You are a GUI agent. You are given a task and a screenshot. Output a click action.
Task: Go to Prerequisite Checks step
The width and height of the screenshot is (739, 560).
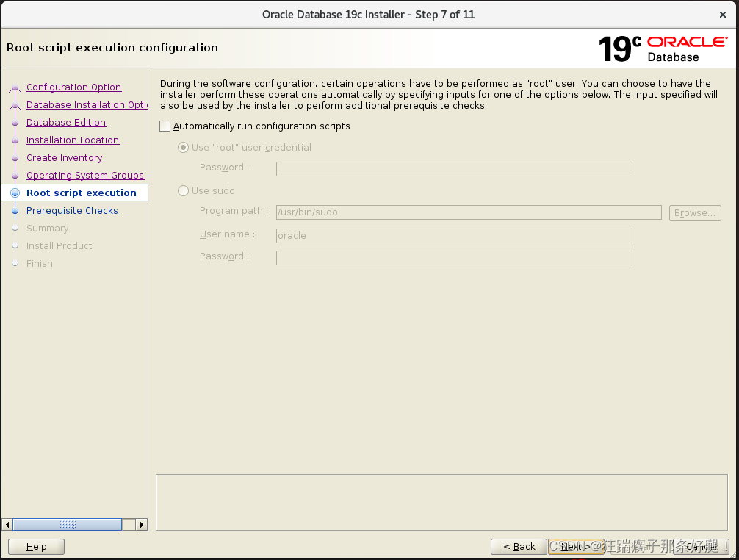[72, 211]
